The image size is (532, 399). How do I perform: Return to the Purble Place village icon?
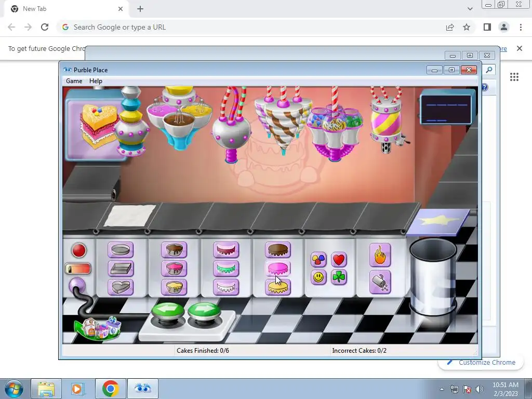coord(98,328)
